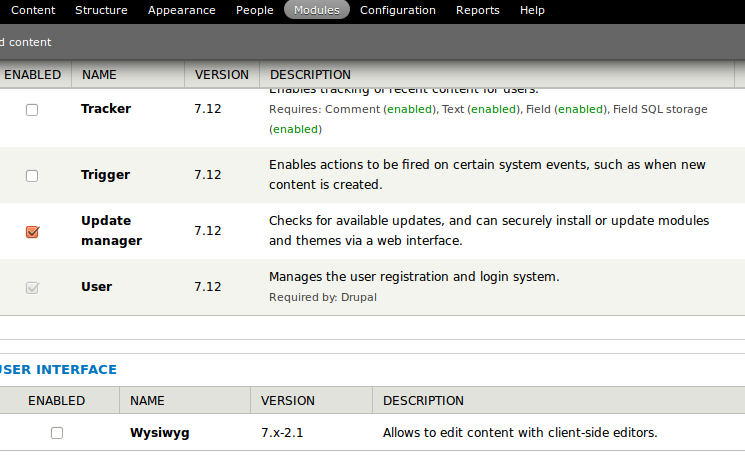Click the Trigger module name label

[x=105, y=175]
